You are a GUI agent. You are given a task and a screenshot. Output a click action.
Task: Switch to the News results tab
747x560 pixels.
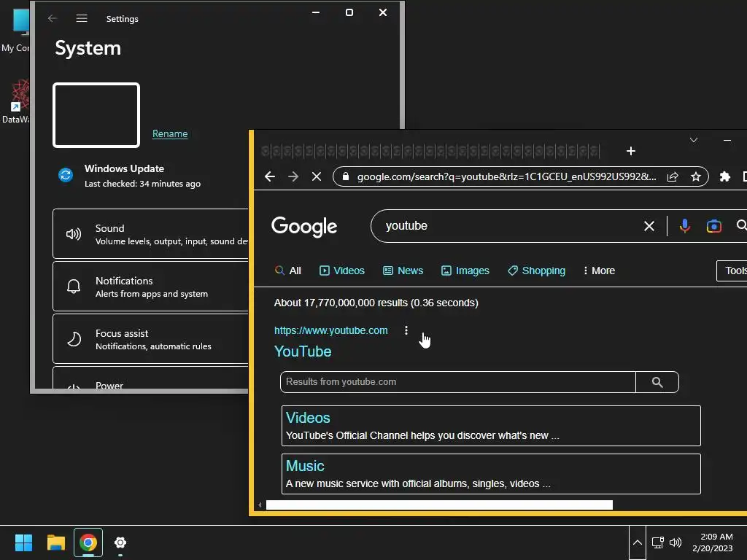click(x=403, y=271)
